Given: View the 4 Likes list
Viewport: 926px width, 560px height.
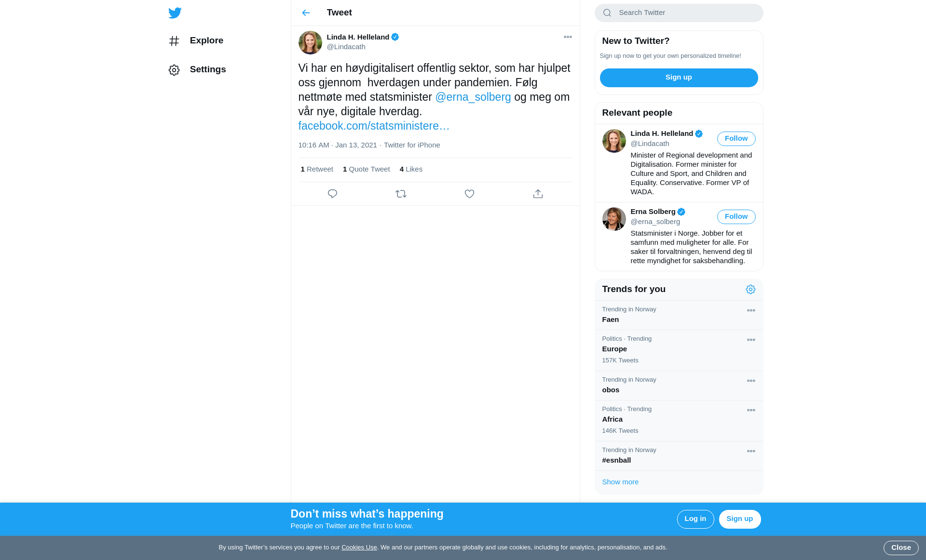Looking at the screenshot, I should point(411,169).
